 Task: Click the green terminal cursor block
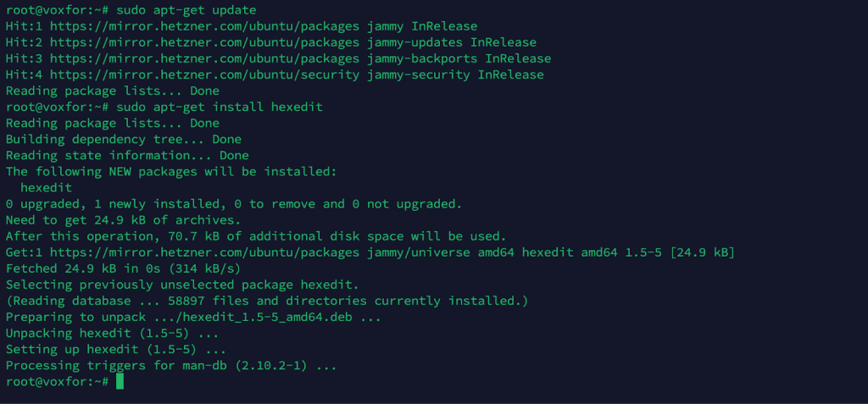click(x=120, y=382)
